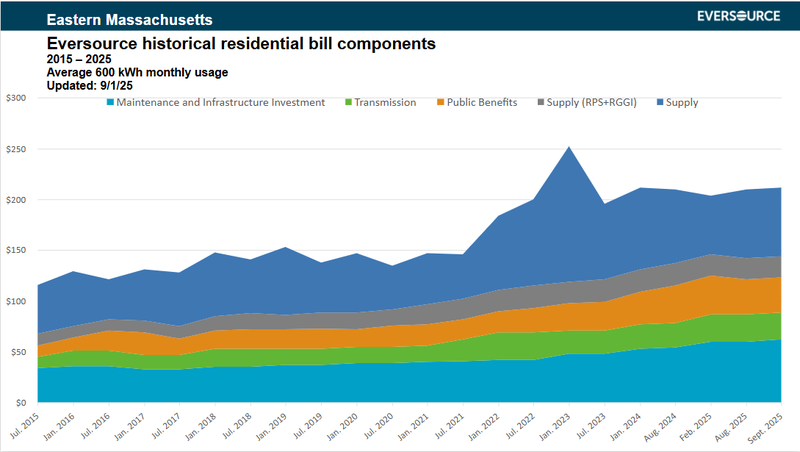Screen dimensions: 800x452
Task: Select the Public Benefits legend label
Action: (484, 102)
